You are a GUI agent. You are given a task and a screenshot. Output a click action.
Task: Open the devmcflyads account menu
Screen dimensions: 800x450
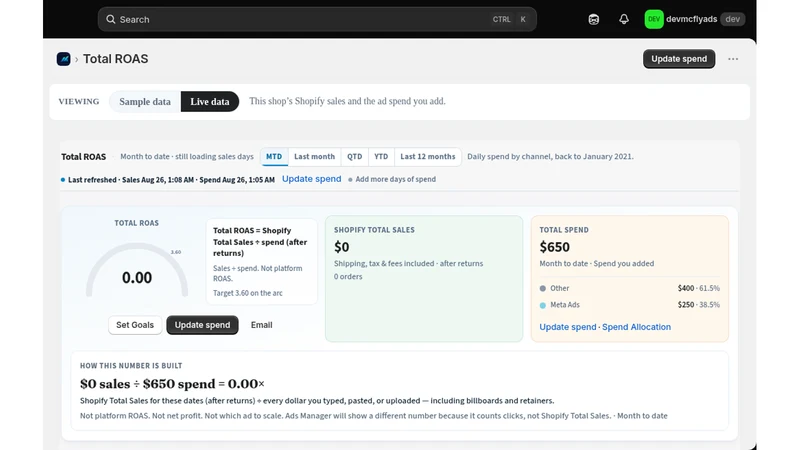click(694, 19)
